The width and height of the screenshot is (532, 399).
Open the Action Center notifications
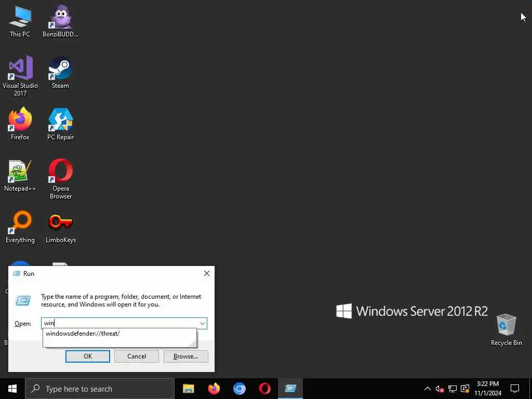pos(515,389)
